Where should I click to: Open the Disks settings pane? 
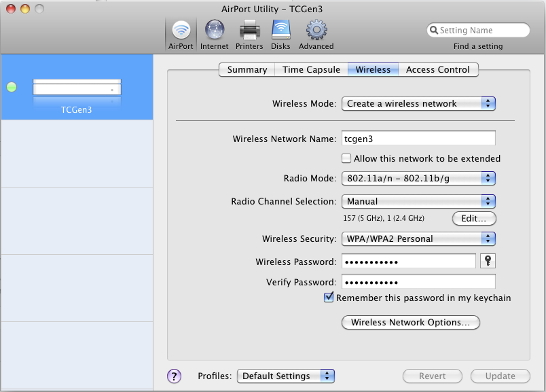(280, 34)
